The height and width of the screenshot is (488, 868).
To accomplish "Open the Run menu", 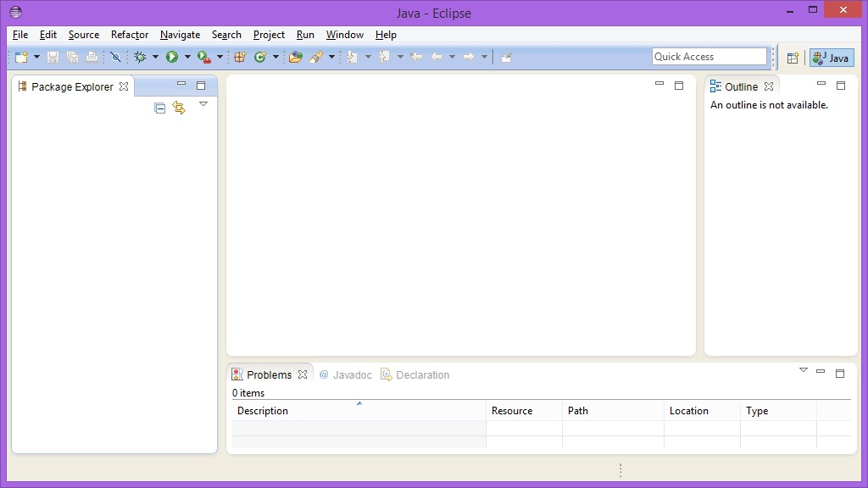I will coord(305,35).
